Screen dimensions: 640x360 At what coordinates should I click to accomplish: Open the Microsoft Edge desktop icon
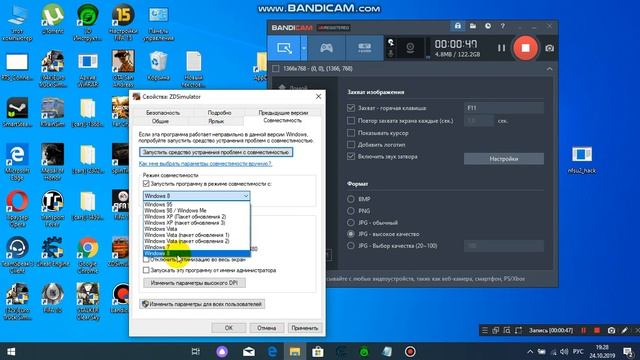point(17,161)
